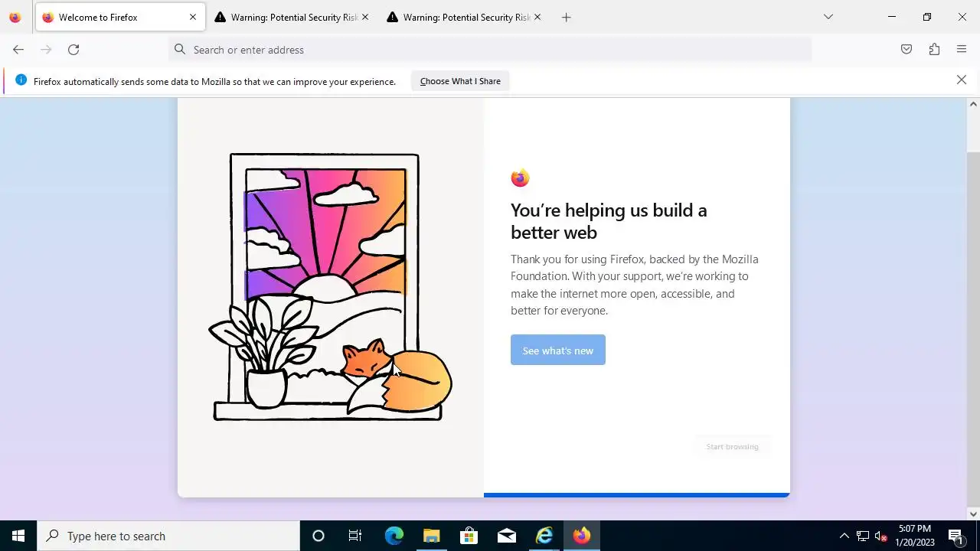
Task: Open File Explorer from taskbar
Action: [431, 536]
